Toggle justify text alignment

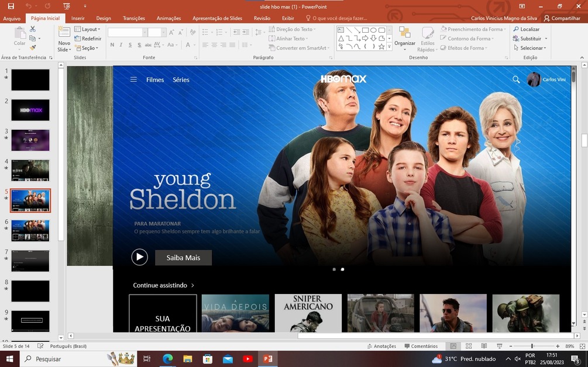click(x=232, y=45)
